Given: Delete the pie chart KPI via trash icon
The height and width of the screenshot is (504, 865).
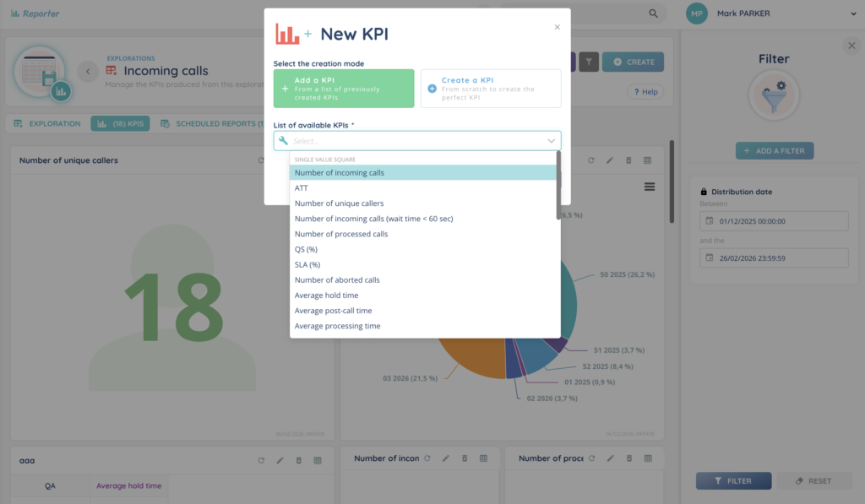Looking at the screenshot, I should 628,160.
